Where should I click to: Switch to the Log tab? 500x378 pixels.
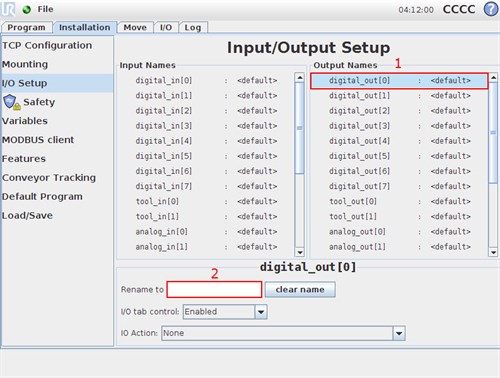coord(193,27)
